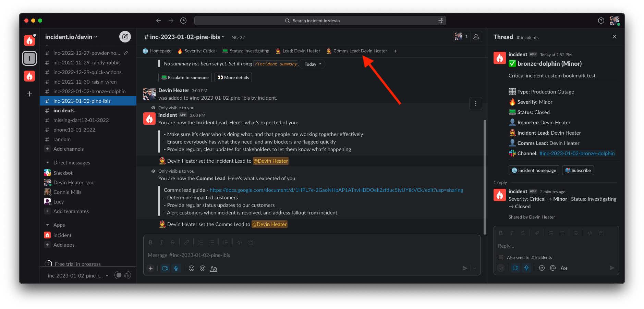Open #inc-2023-01-02-bronze-dolphin channel link in thread
Screen dimensions: 644x309
tap(577, 153)
